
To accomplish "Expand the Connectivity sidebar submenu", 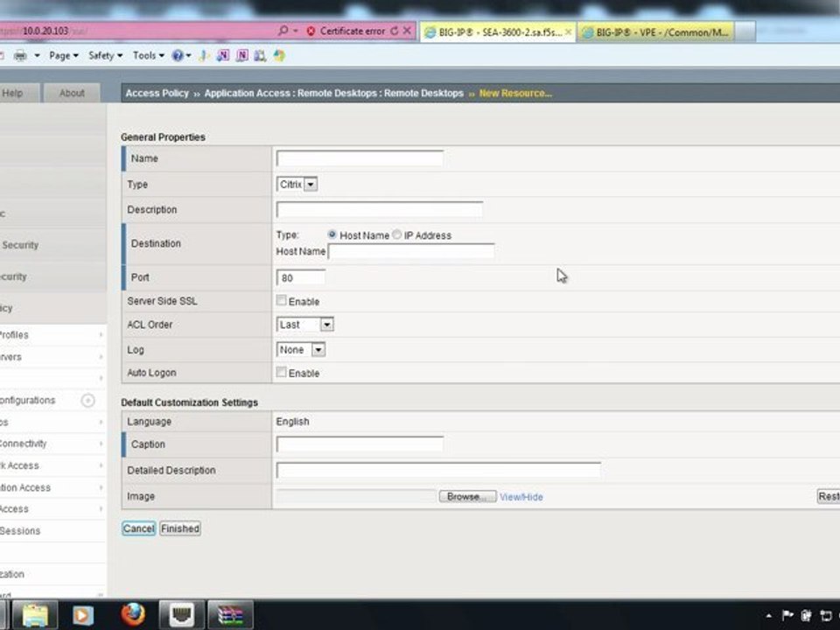I will pyautogui.click(x=101, y=444).
